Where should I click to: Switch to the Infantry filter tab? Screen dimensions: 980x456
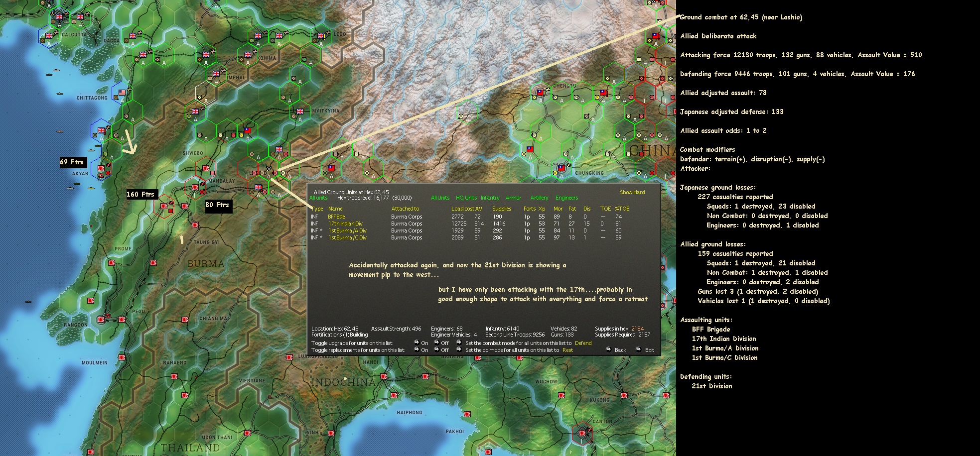tap(490, 198)
